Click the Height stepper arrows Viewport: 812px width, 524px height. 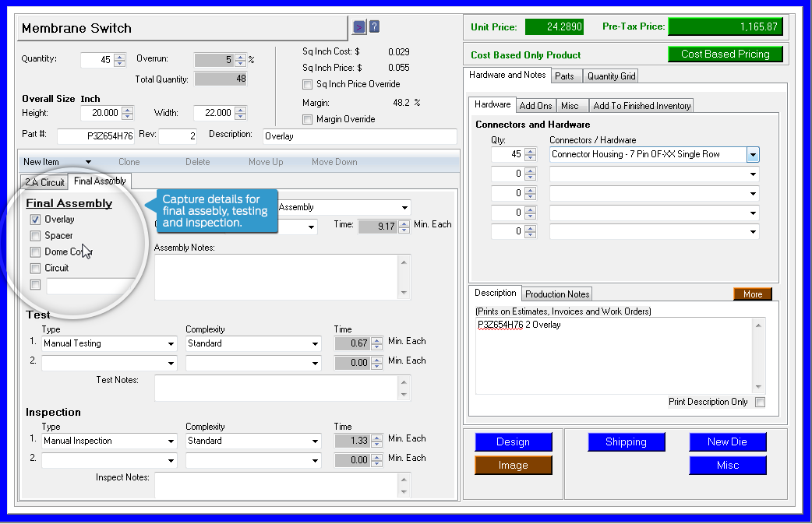128,113
